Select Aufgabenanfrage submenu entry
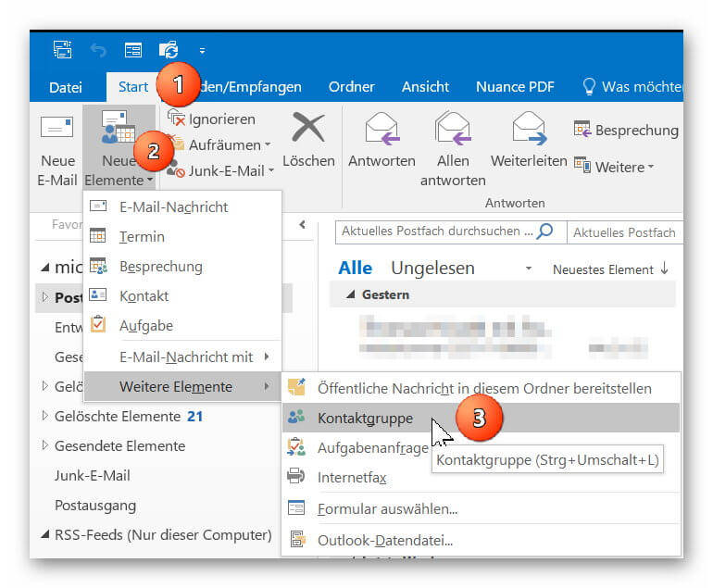The width and height of the screenshot is (713, 588). (373, 448)
